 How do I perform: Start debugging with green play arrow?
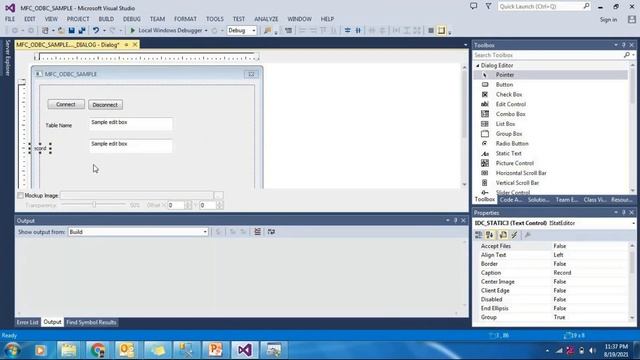pos(132,31)
